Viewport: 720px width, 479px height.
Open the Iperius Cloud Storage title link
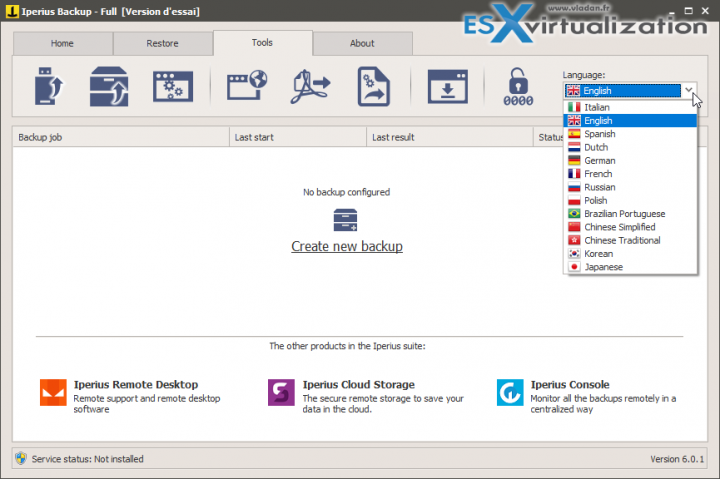(359, 384)
